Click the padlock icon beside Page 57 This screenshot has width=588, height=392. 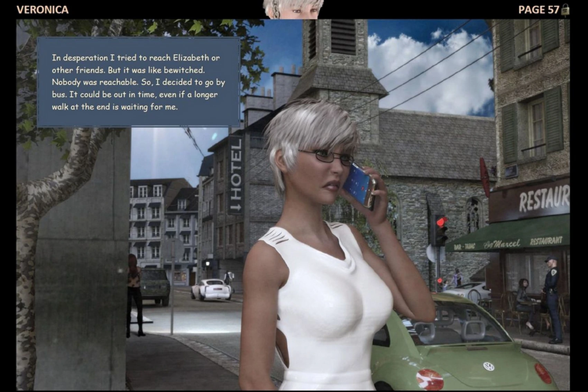(565, 10)
